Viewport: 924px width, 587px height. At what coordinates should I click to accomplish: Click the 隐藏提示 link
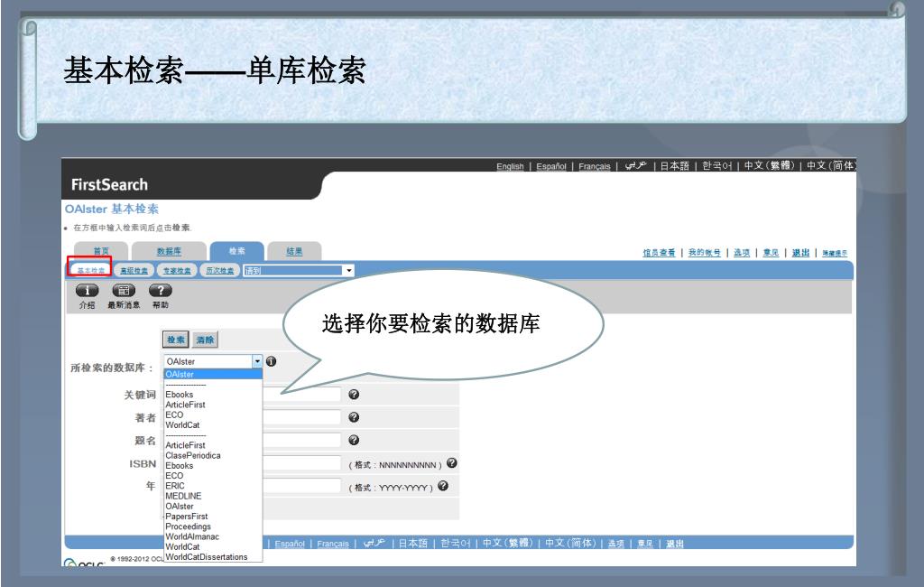835,253
